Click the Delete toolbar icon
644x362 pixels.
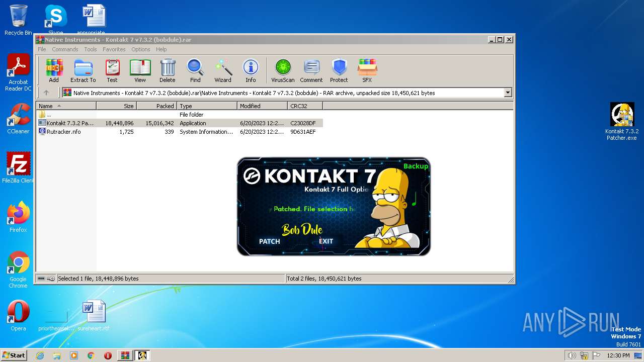pos(168,70)
